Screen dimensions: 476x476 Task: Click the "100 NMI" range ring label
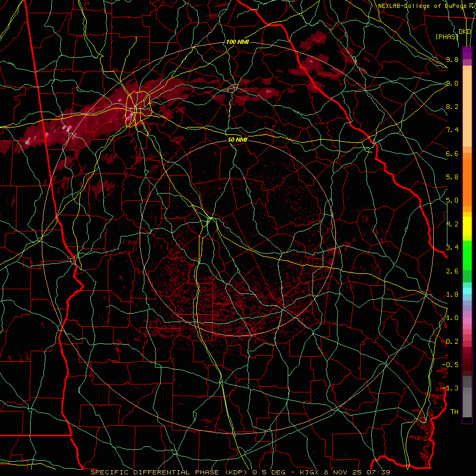pyautogui.click(x=237, y=42)
